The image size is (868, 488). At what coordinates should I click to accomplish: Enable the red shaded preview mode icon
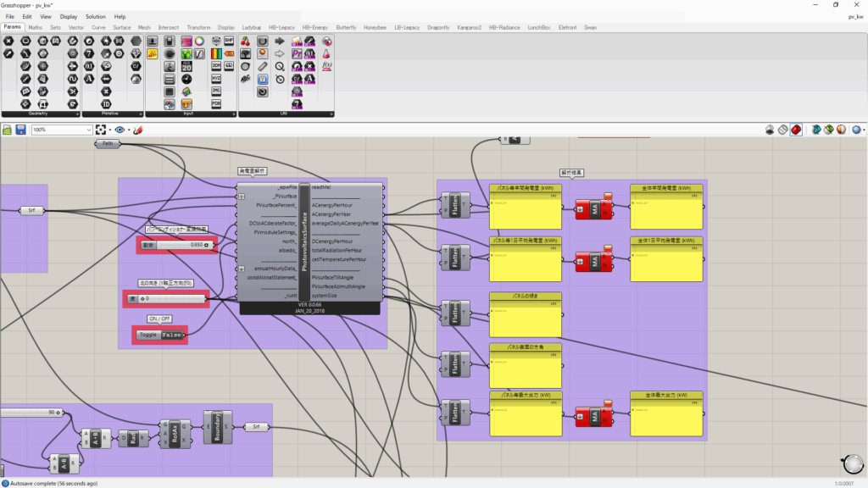coord(796,130)
